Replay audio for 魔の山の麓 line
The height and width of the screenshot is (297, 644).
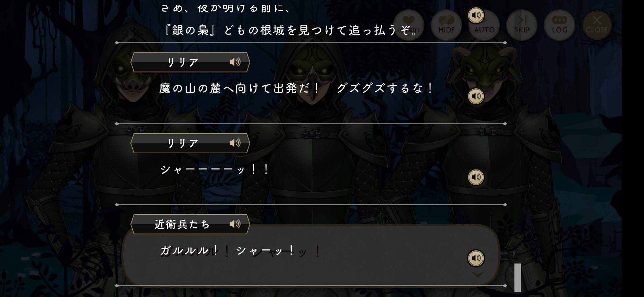tap(476, 96)
